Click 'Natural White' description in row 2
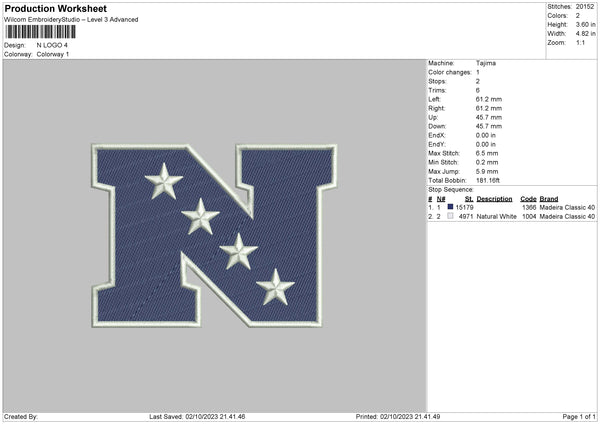 [497, 217]
